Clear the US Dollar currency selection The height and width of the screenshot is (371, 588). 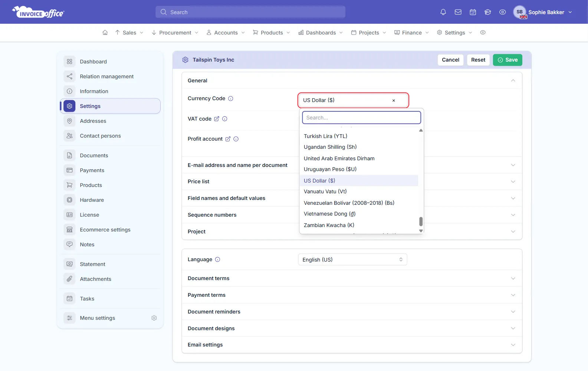point(394,101)
